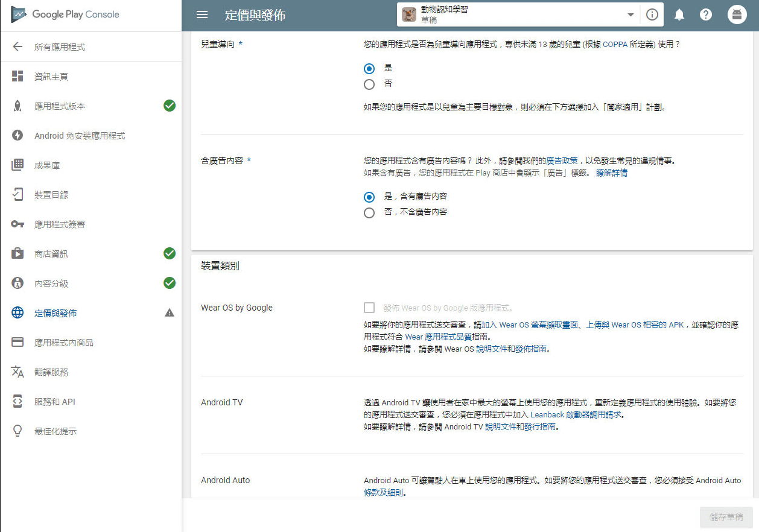Toggle the hamburger menu in header
This screenshot has width=759, height=532.
pyautogui.click(x=202, y=14)
